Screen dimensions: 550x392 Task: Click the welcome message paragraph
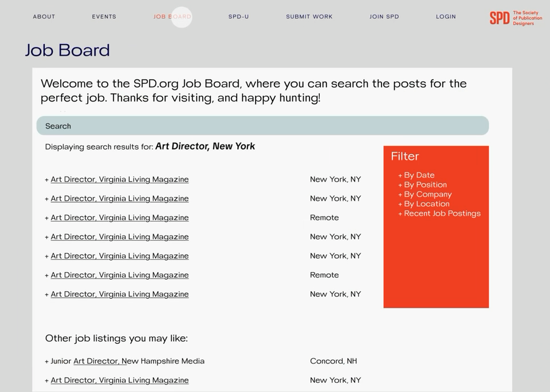pos(254,91)
